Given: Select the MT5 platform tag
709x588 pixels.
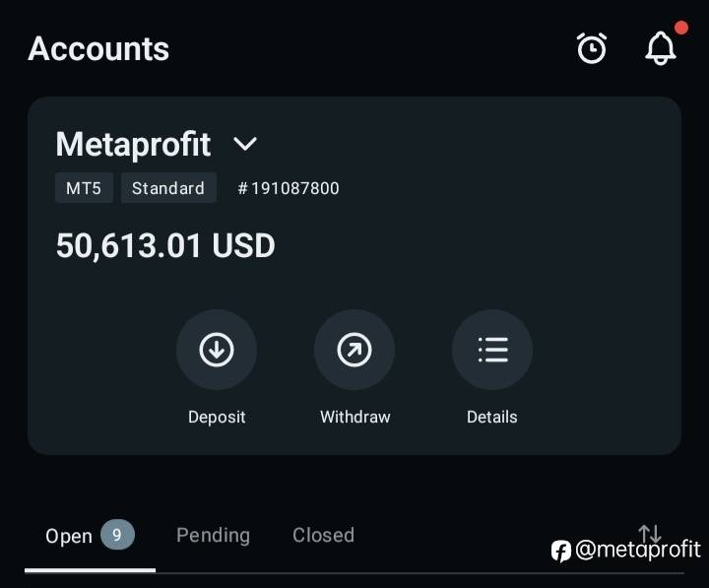Looking at the screenshot, I should coord(84,188).
